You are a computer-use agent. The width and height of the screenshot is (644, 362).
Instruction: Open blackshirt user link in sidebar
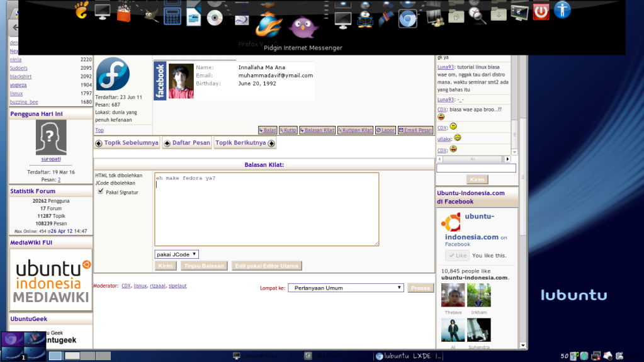(21, 76)
